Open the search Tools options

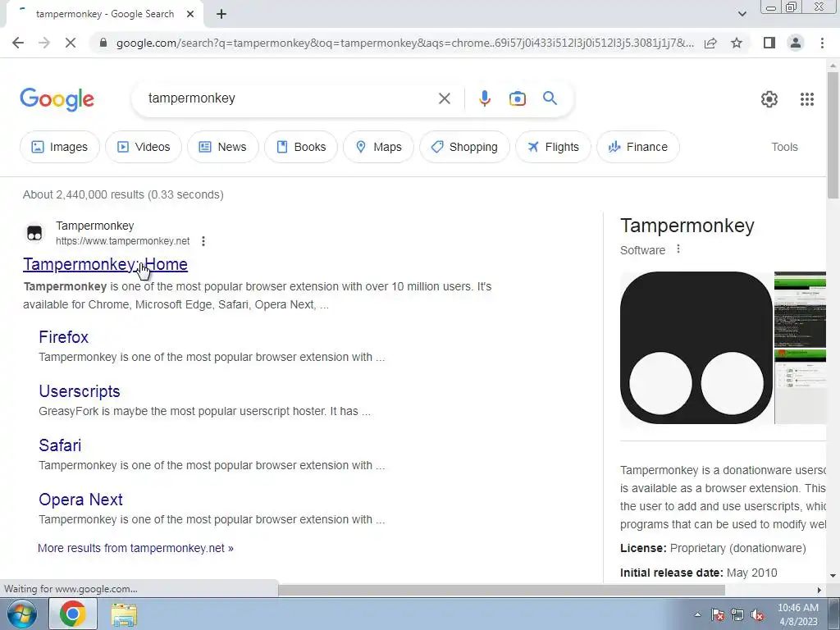[784, 147]
